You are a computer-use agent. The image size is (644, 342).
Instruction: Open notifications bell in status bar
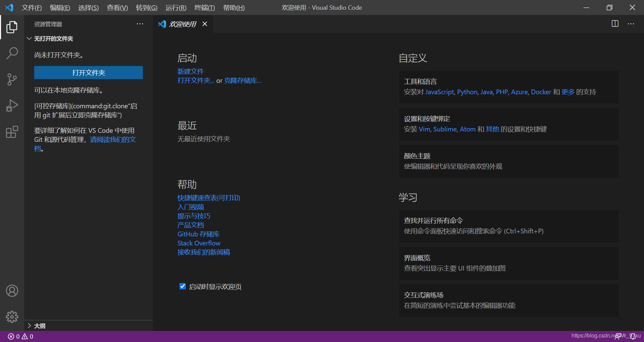point(633,336)
